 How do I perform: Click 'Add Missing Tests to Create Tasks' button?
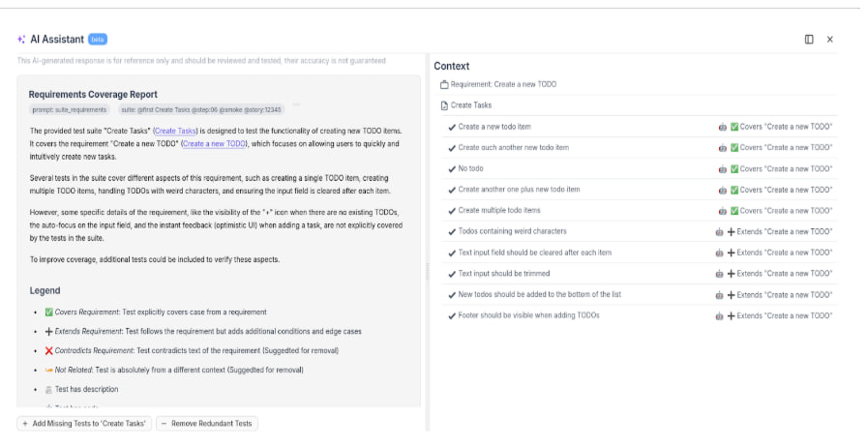84,424
